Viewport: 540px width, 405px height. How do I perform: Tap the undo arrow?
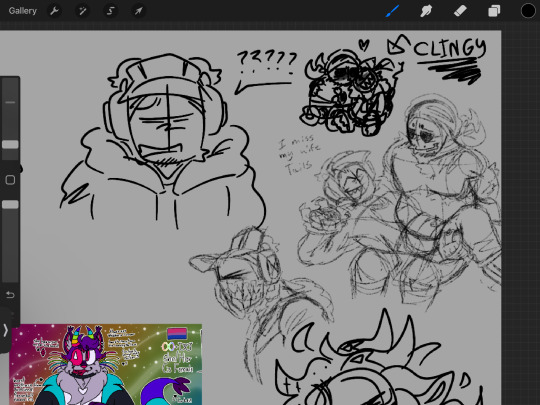tap(10, 295)
